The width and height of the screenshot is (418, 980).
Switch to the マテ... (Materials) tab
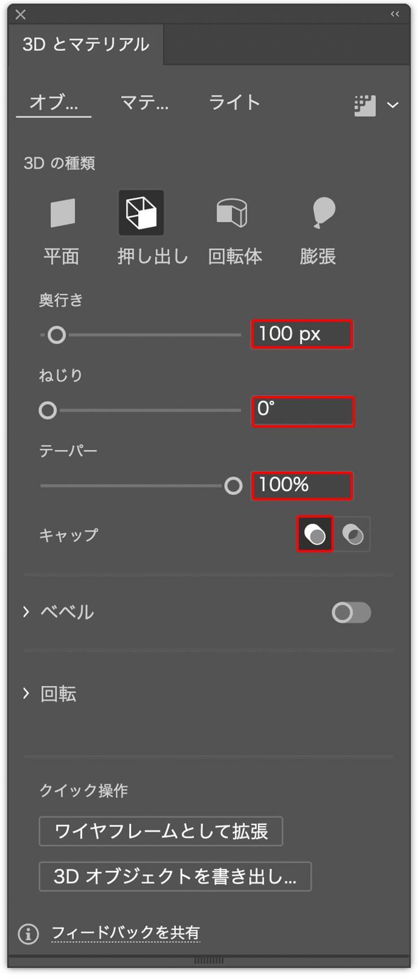pyautogui.click(x=145, y=103)
